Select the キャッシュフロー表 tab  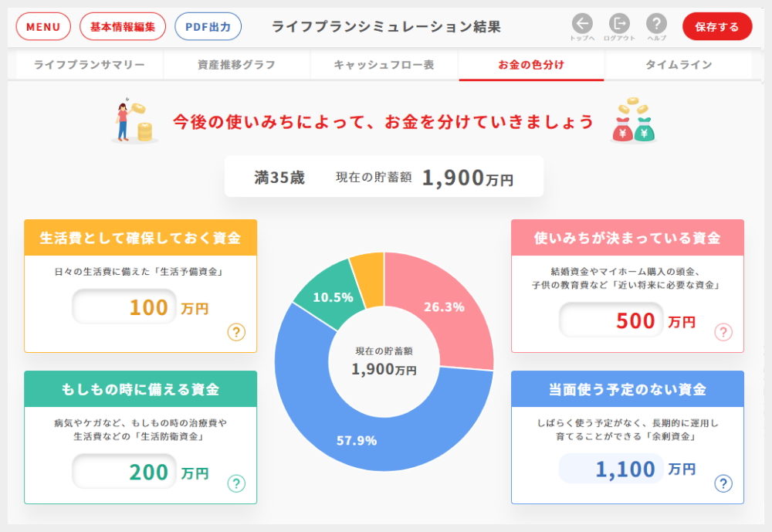(x=384, y=65)
